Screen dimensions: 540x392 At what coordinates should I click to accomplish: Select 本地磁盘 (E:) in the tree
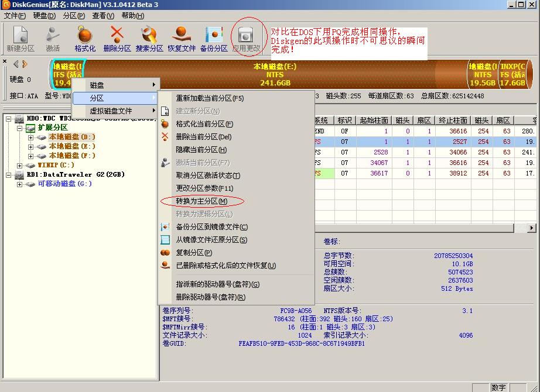72,146
